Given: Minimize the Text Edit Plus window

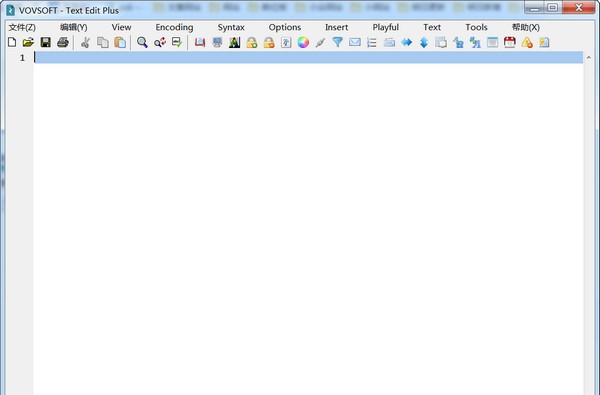Looking at the screenshot, I should [535, 7].
